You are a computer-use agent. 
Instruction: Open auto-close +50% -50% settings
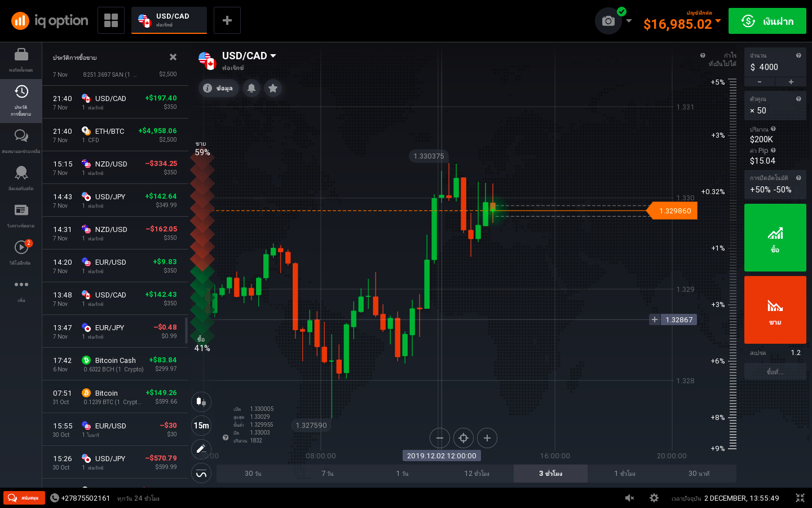[x=775, y=185]
